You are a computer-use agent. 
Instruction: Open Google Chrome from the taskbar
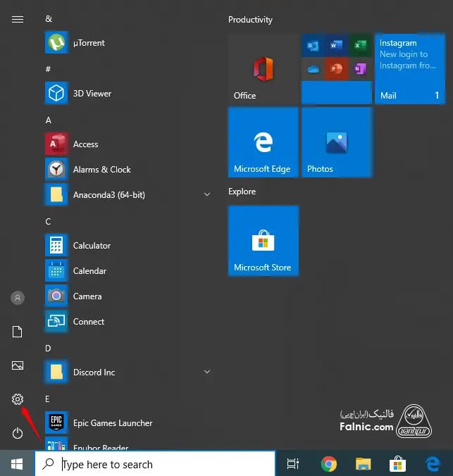328,463
